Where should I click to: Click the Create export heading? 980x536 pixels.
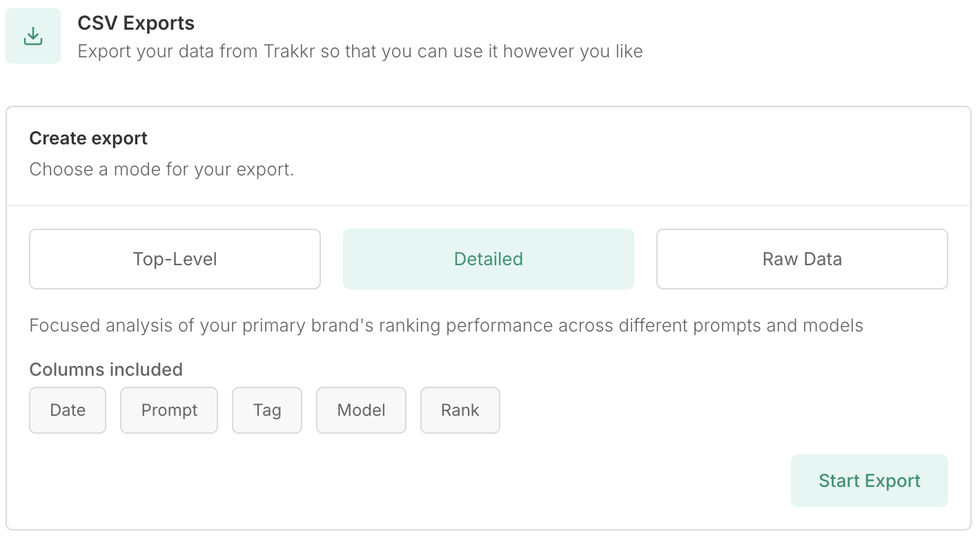[88, 138]
